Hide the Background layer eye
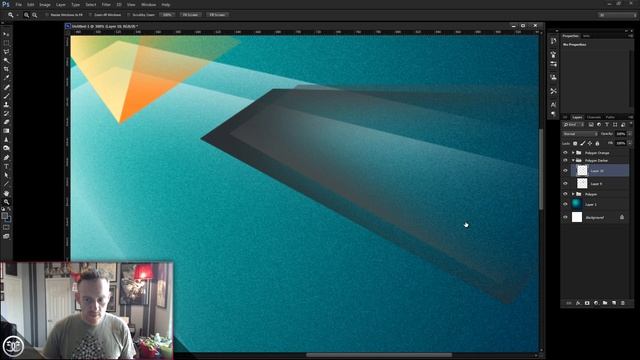640x360 pixels. coord(565,218)
